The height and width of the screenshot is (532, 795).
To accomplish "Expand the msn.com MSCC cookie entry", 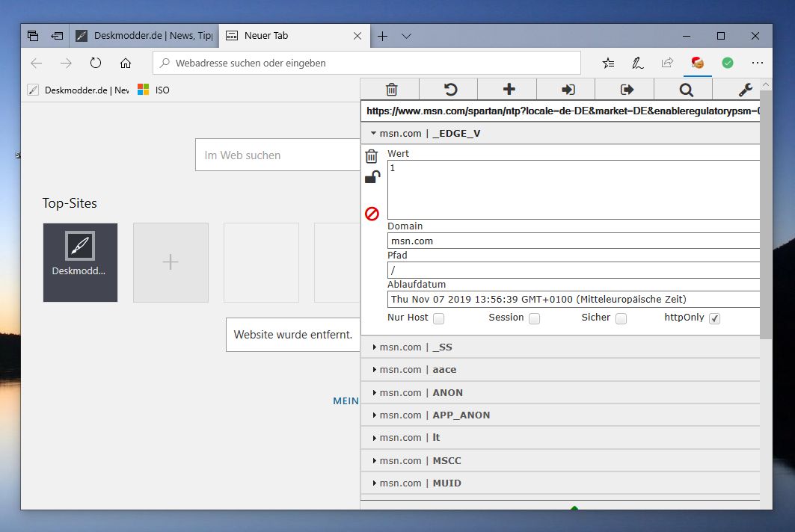I will (559, 460).
